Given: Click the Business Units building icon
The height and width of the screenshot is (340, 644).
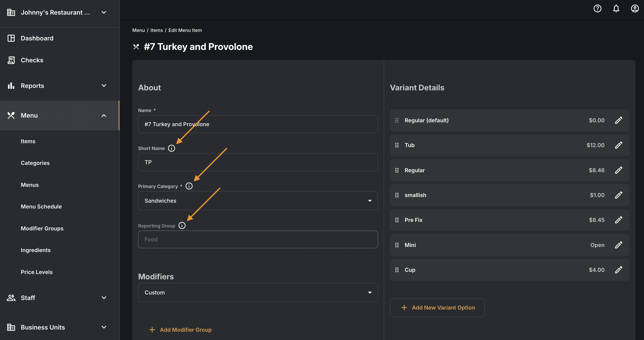Looking at the screenshot, I should click(x=11, y=327).
